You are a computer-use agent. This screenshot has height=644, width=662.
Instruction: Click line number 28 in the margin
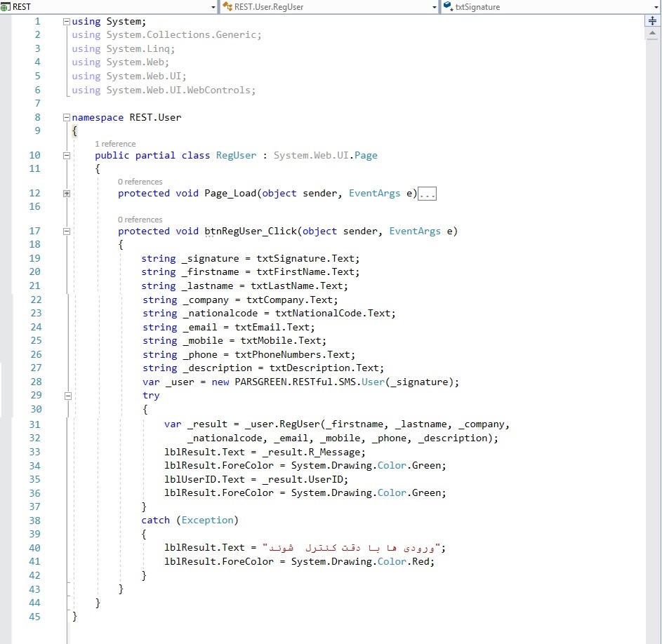pos(34,382)
